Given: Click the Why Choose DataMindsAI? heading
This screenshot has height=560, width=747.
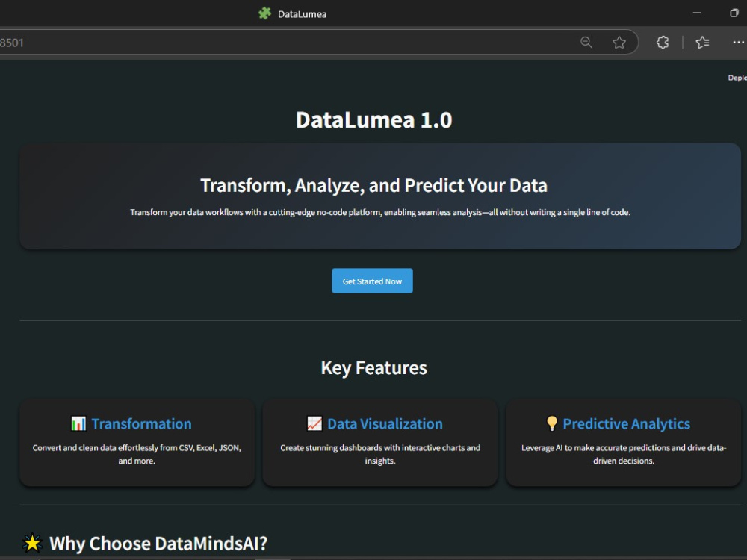Looking at the screenshot, I should click(x=158, y=544).
